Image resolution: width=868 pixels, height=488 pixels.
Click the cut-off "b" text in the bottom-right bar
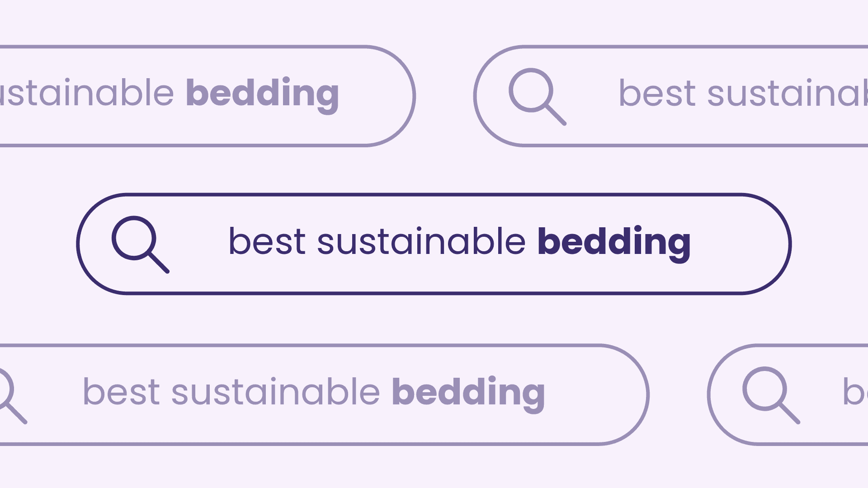pyautogui.click(x=854, y=392)
